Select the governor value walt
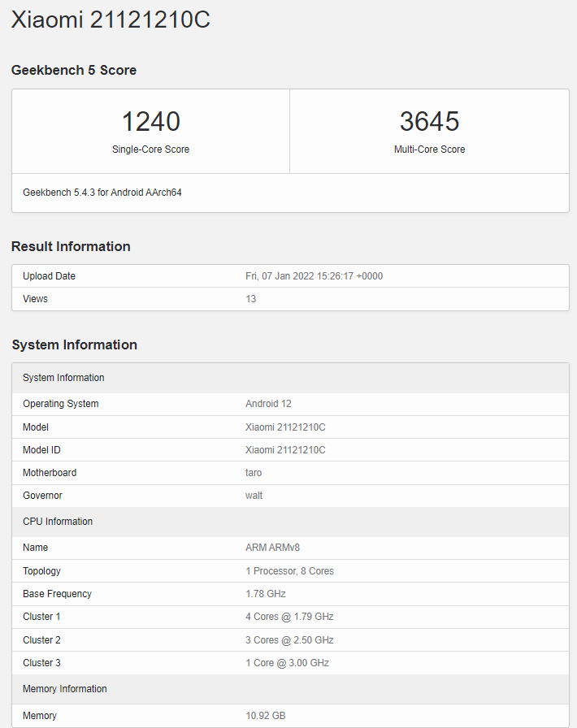This screenshot has width=577, height=728. (x=254, y=496)
